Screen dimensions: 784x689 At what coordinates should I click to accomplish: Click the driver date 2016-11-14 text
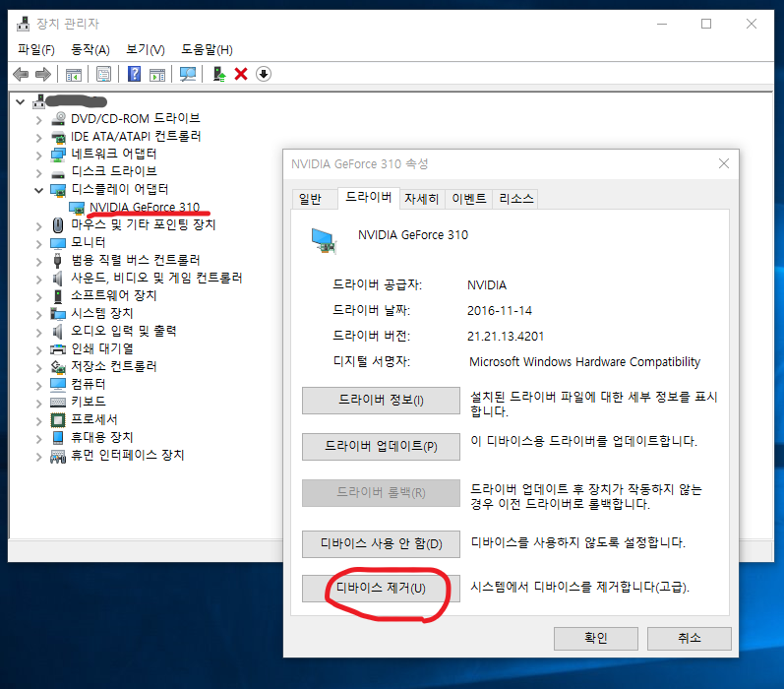500,311
